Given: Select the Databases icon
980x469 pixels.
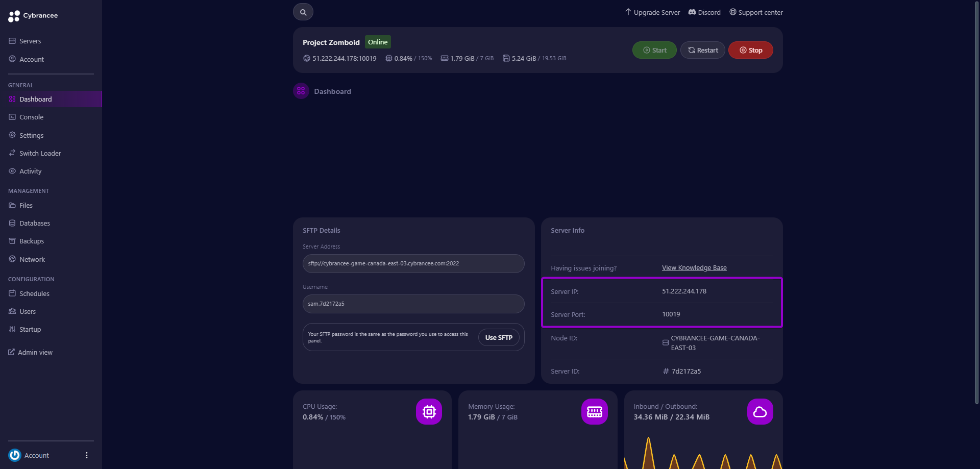Looking at the screenshot, I should tap(12, 223).
